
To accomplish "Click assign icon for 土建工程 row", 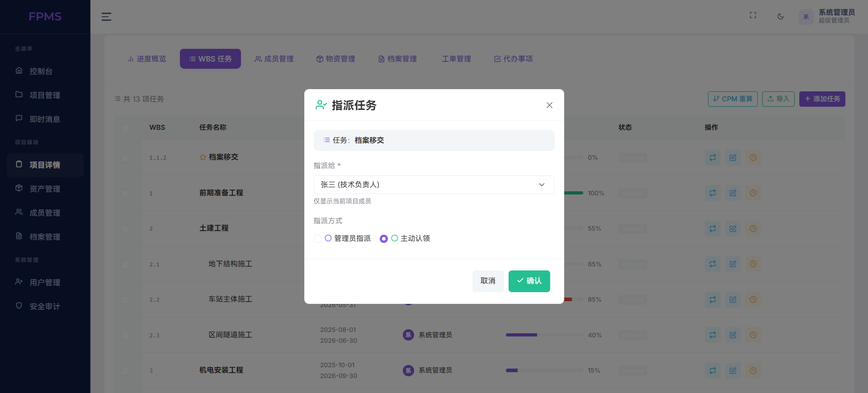I will tap(712, 229).
